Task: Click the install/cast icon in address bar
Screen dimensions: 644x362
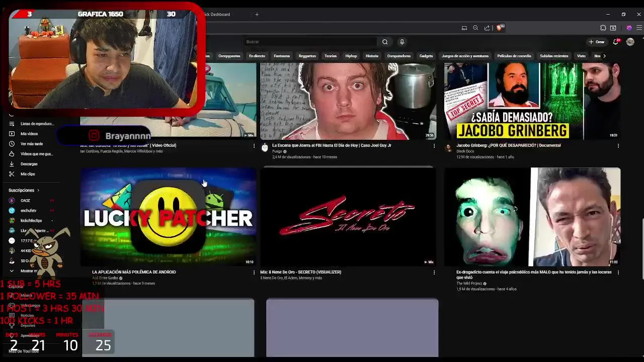Action: 464,28
